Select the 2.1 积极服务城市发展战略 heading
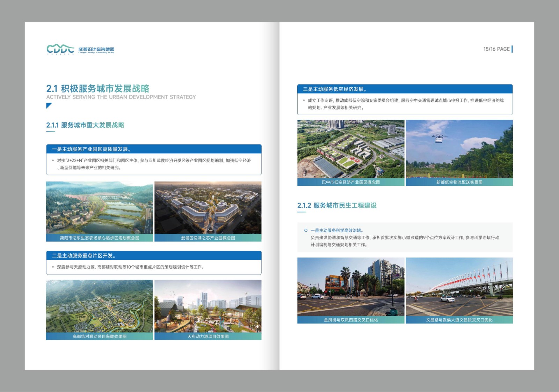Screen dimensions: 559x392 tap(98, 88)
